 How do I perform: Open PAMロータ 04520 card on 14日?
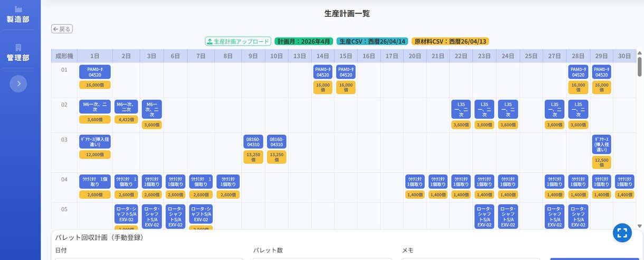coord(323,72)
